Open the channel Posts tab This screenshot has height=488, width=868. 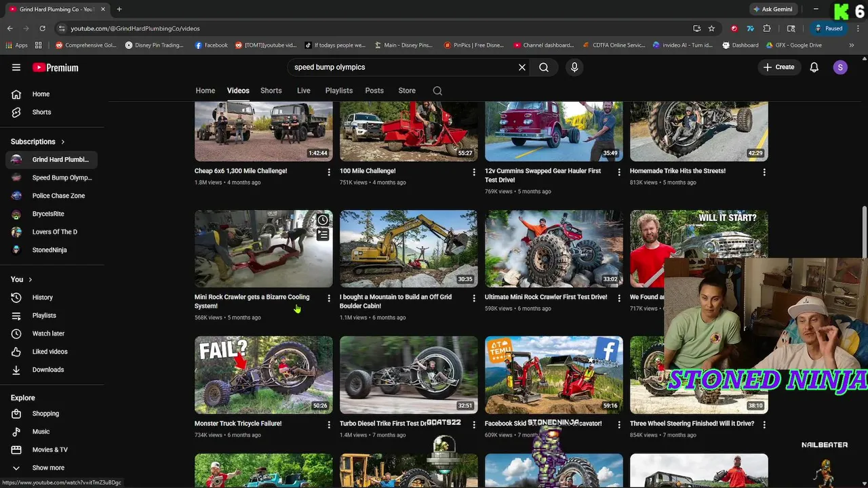tap(374, 91)
